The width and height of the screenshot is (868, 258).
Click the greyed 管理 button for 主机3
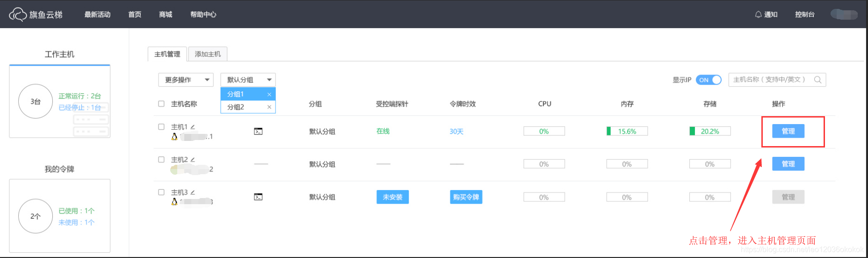[788, 197]
